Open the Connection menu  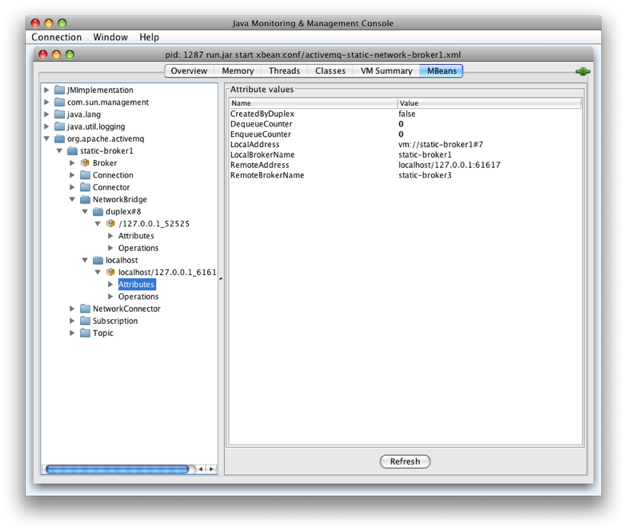coord(56,37)
